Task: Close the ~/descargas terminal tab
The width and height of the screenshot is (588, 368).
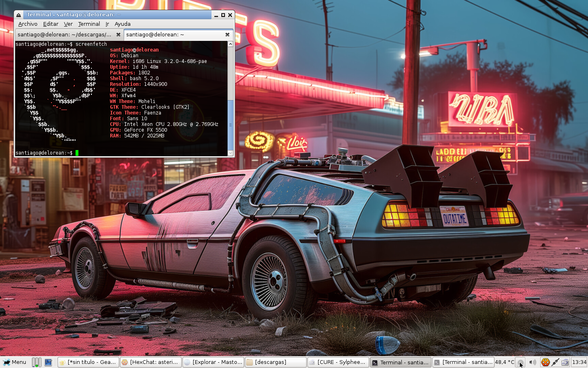Action: click(x=118, y=35)
